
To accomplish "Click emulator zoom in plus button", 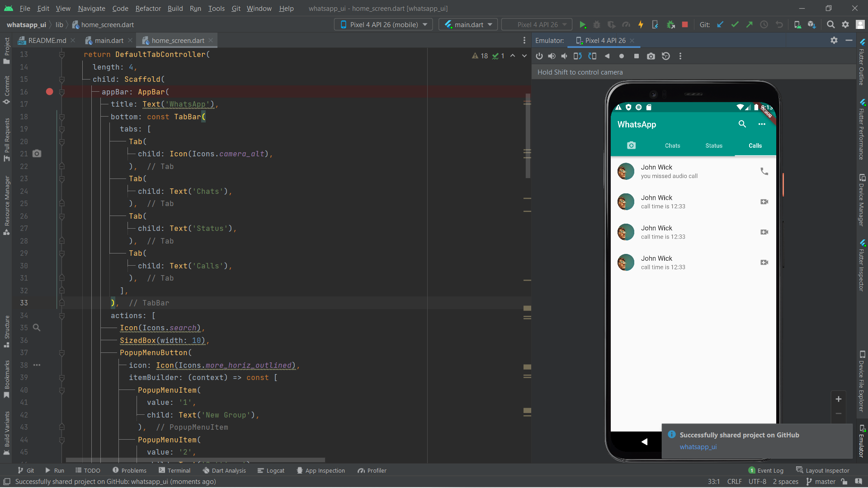I will click(839, 399).
